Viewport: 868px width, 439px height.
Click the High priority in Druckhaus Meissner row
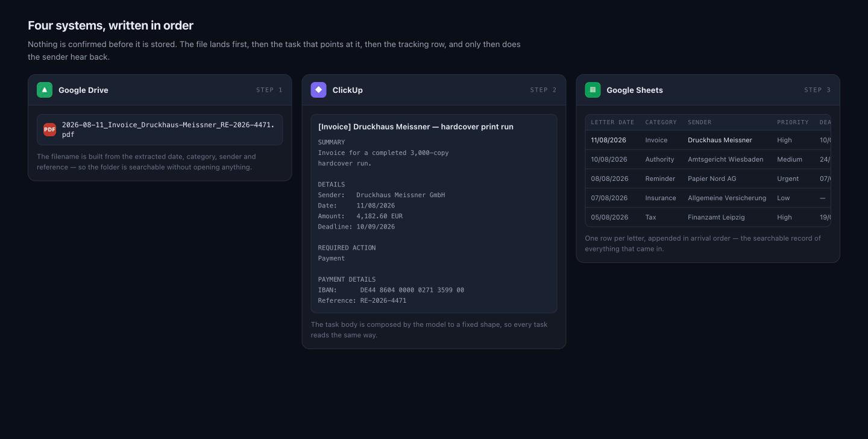tap(784, 140)
